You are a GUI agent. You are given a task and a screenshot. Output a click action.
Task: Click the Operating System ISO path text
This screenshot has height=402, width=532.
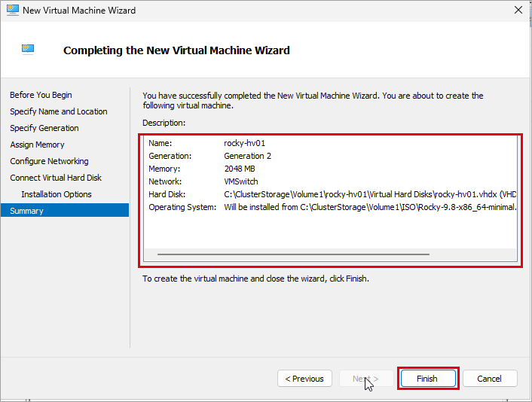coord(370,207)
